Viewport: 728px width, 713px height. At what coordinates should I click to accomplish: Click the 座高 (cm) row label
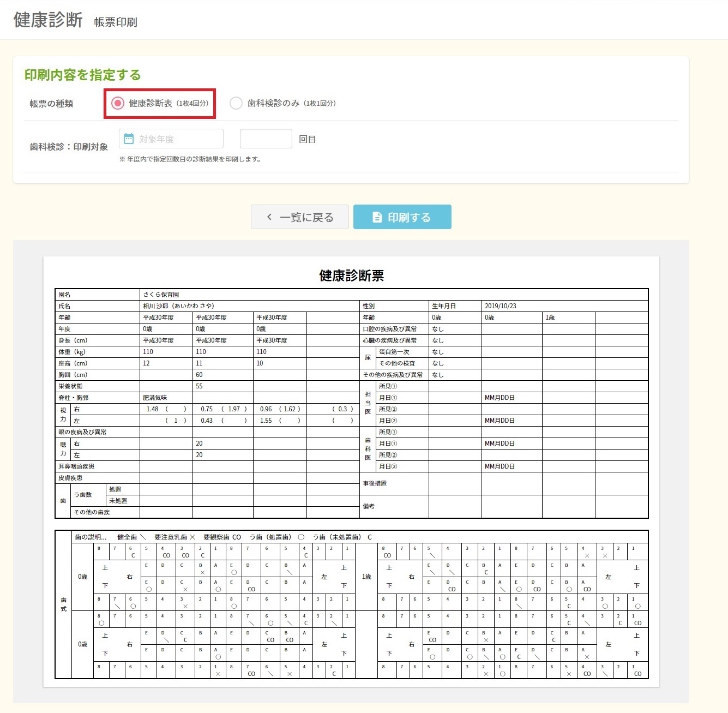(x=73, y=363)
